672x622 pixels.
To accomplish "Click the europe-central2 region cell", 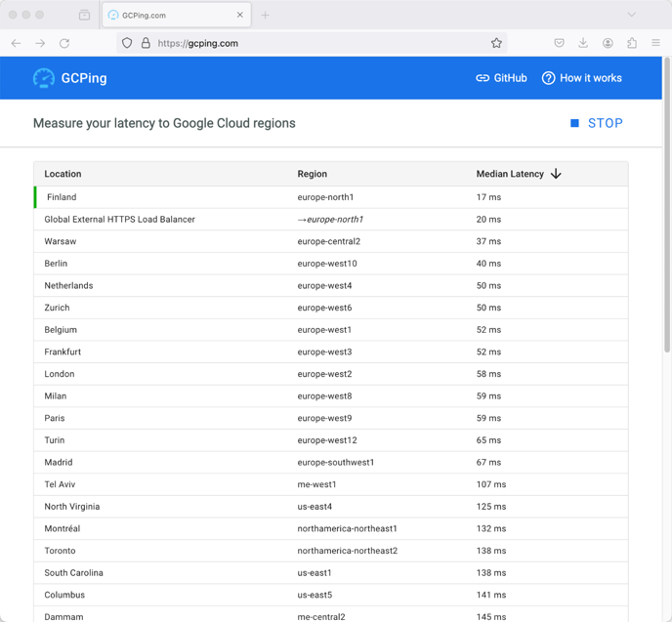I will coord(329,241).
